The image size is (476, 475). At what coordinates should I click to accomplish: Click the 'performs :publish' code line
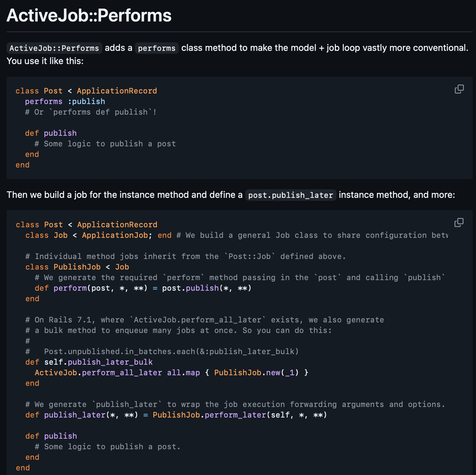(65, 101)
